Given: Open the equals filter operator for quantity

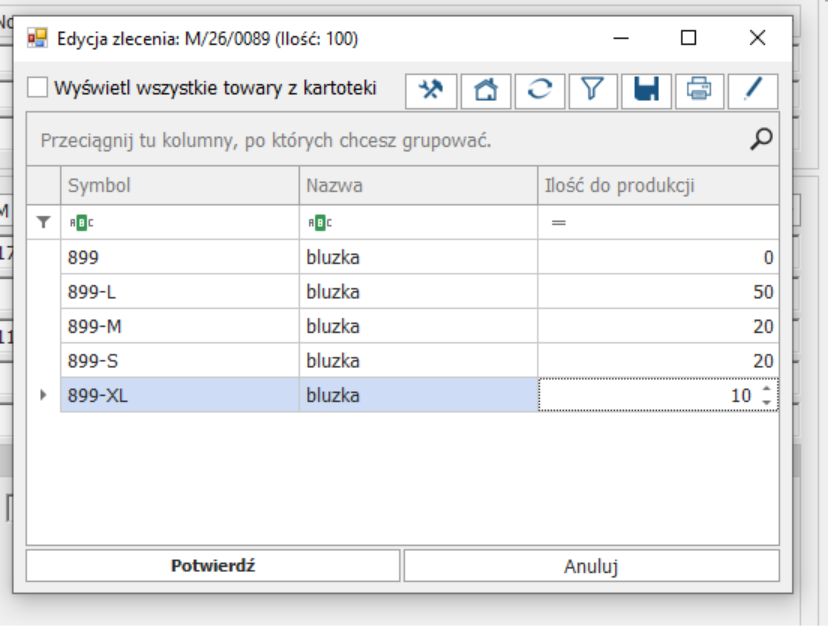Looking at the screenshot, I should tap(558, 223).
